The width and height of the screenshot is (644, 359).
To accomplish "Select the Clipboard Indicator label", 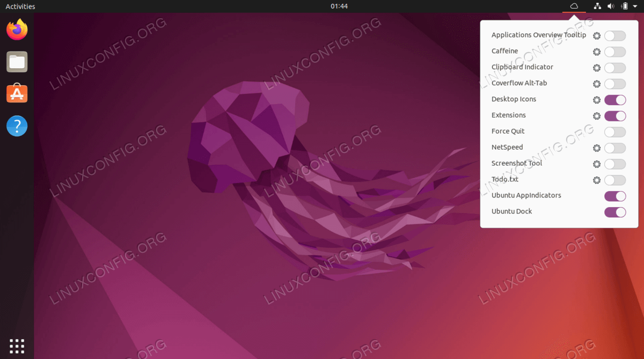I will [522, 67].
